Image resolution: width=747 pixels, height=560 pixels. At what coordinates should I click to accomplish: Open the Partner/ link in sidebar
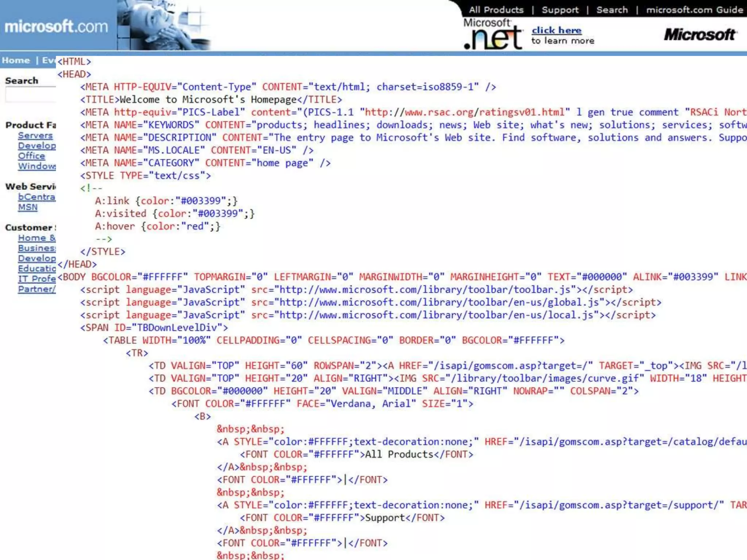pyautogui.click(x=37, y=289)
